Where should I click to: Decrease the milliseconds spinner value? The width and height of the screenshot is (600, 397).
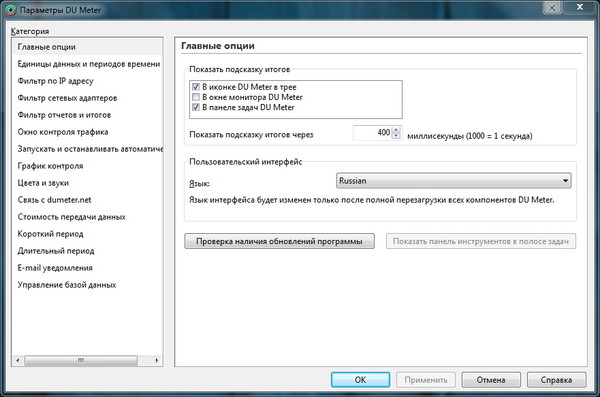[x=396, y=136]
